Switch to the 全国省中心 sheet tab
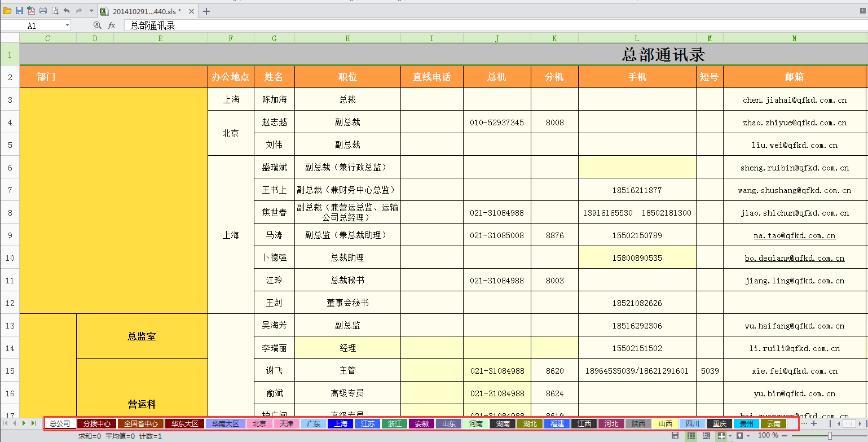The height and width of the screenshot is (442, 868). pyautogui.click(x=141, y=423)
